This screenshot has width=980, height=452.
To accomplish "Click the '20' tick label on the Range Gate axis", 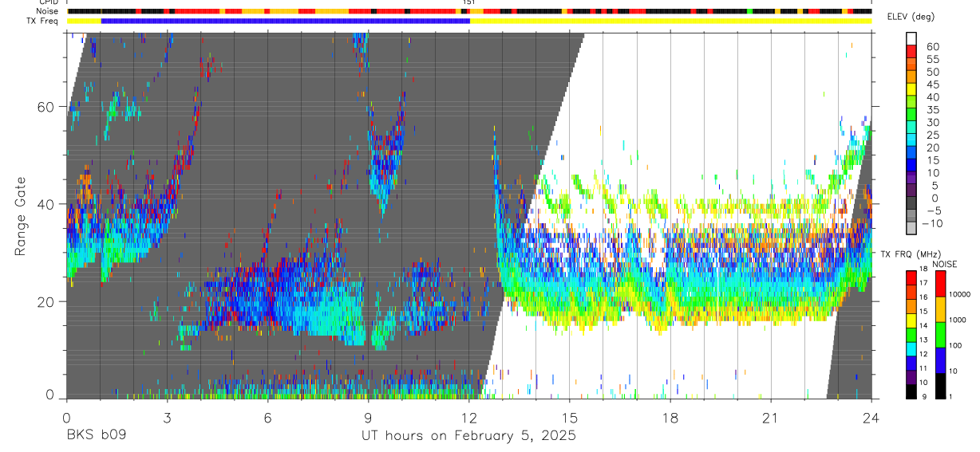I will [46, 301].
